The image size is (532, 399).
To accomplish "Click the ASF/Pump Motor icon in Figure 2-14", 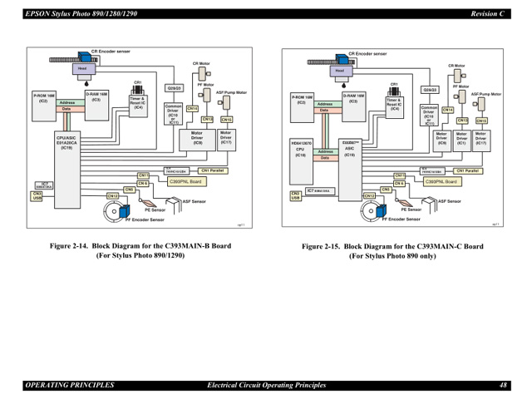I will 223,102.
